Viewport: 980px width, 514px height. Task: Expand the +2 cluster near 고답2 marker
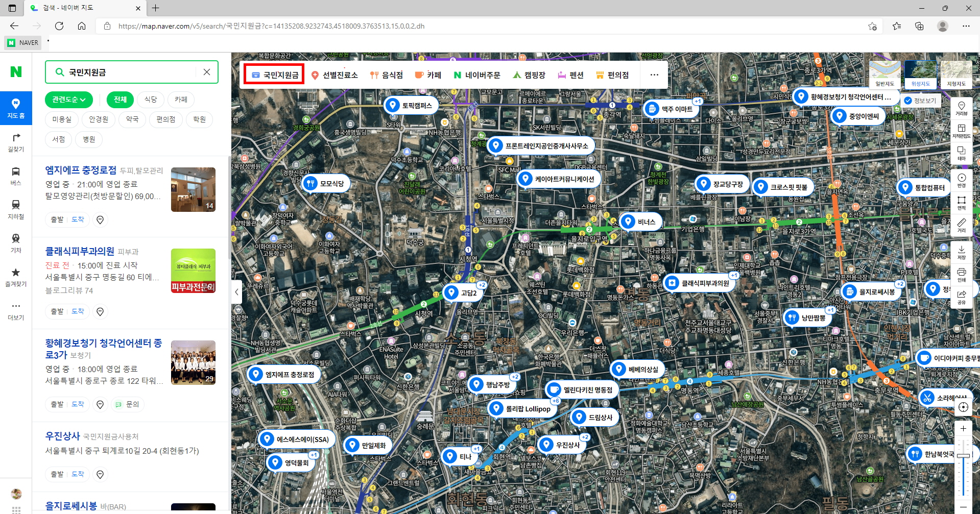(482, 285)
